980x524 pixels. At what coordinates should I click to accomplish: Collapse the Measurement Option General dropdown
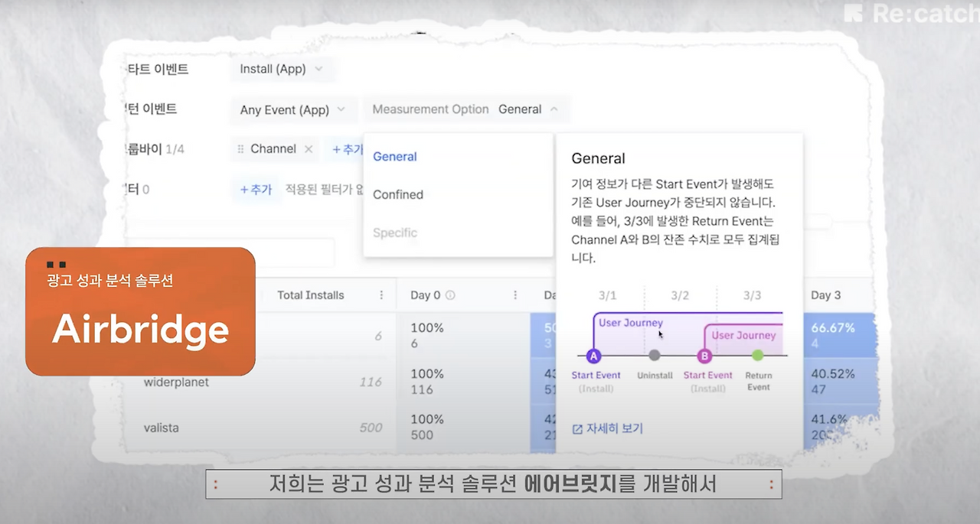(x=465, y=109)
